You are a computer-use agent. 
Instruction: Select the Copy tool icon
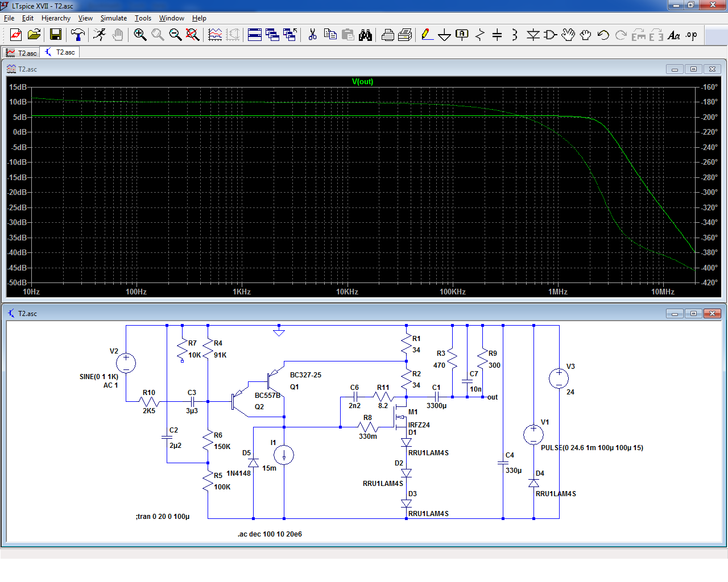point(330,35)
